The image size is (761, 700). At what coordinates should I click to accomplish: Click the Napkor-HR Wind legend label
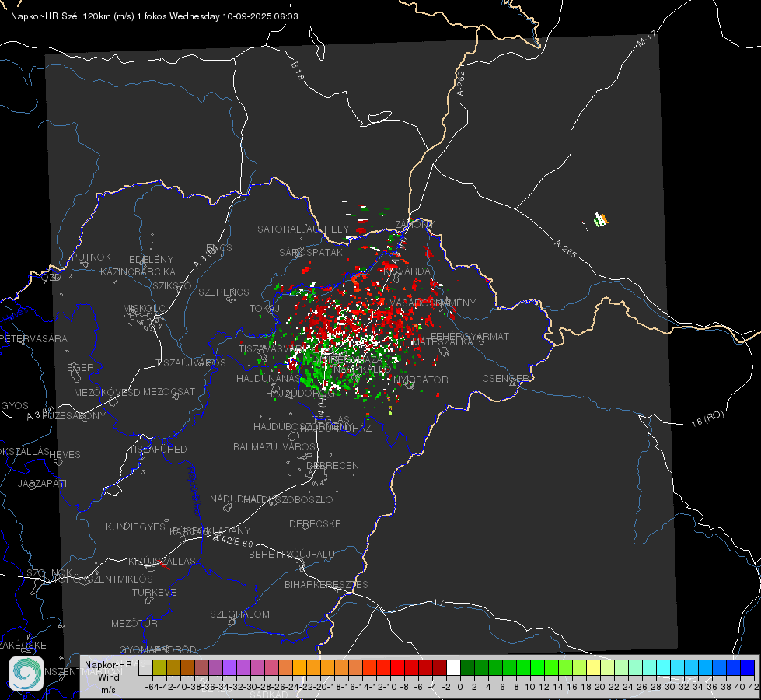point(108,677)
